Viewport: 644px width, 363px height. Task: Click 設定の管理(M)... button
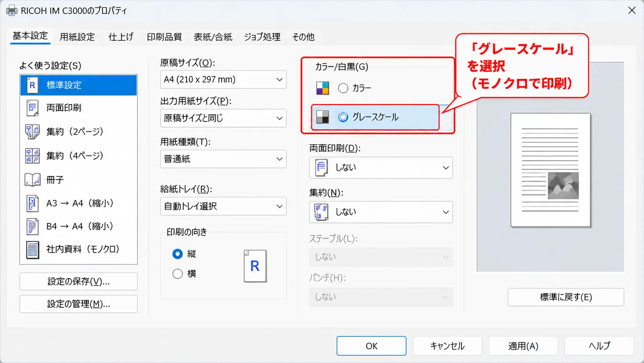pyautogui.click(x=79, y=304)
